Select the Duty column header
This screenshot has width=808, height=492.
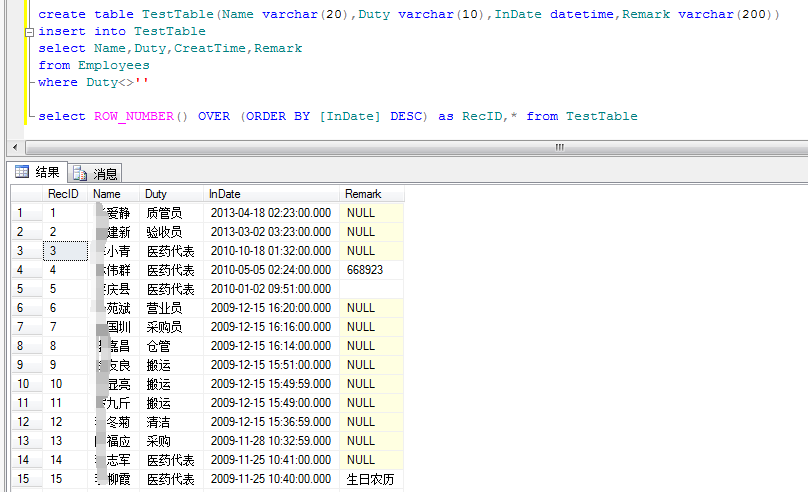coord(171,194)
